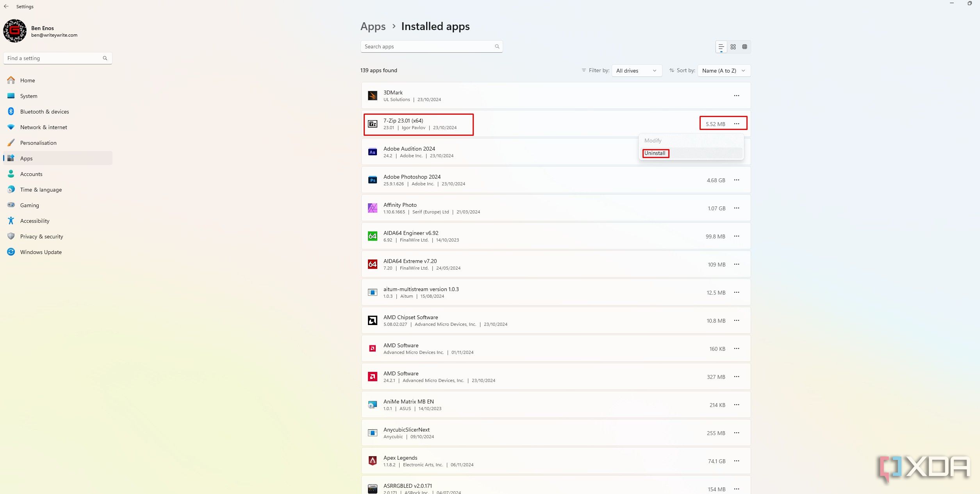Open more options for Affinity Photo

(736, 208)
